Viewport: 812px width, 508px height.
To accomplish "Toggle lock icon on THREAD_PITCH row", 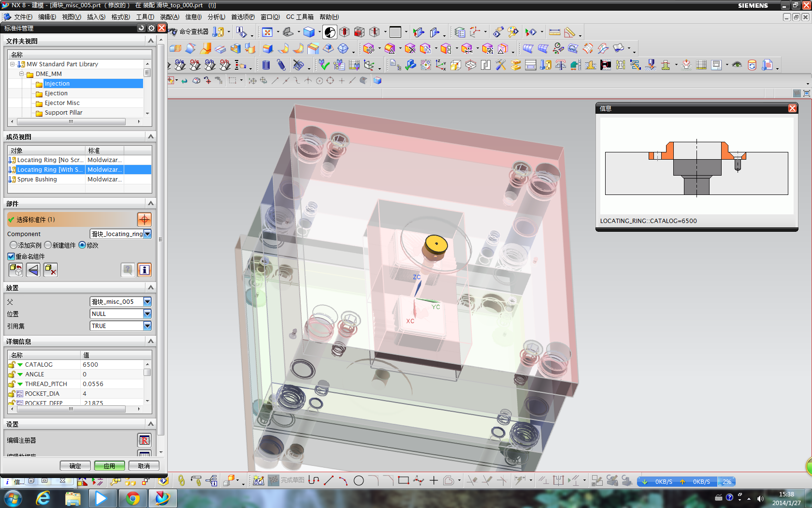I will click(12, 384).
